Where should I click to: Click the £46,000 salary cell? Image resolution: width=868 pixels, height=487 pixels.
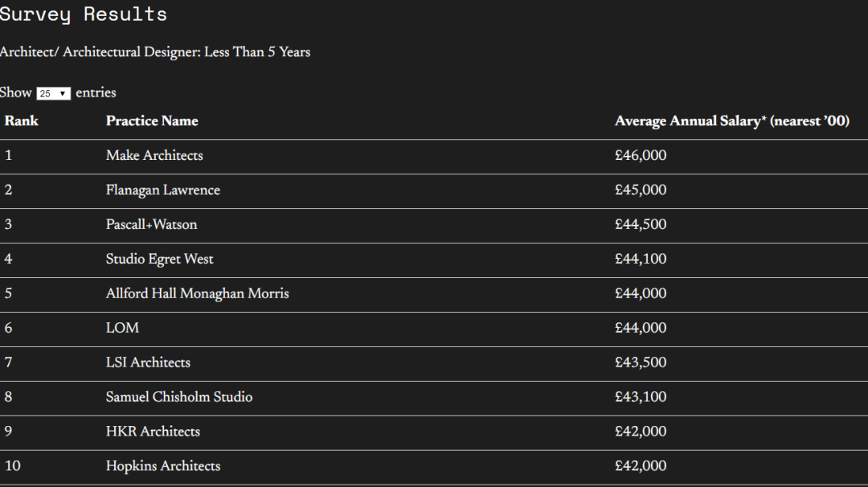[641, 156]
